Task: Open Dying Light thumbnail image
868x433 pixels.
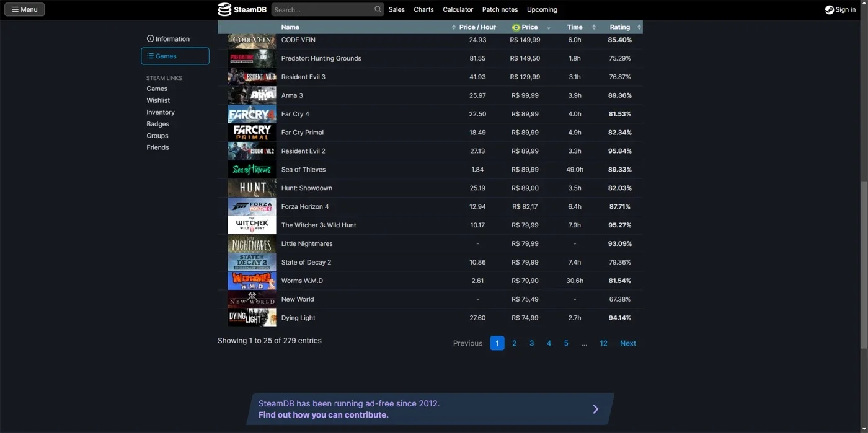Action: [x=252, y=318]
